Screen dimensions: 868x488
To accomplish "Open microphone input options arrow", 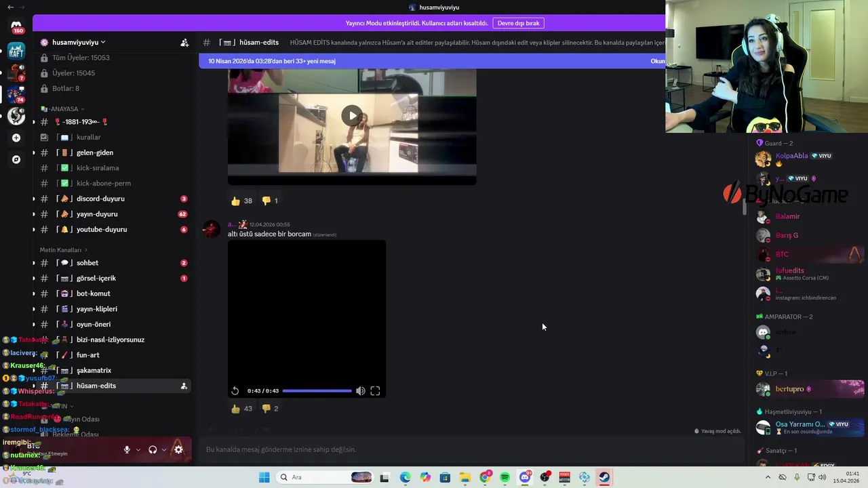I will (x=138, y=449).
